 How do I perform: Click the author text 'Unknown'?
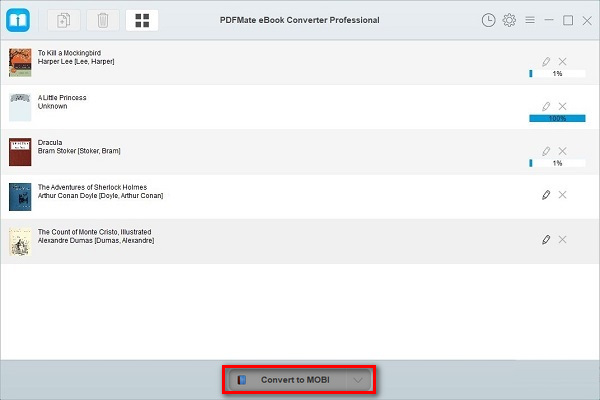[x=52, y=106]
